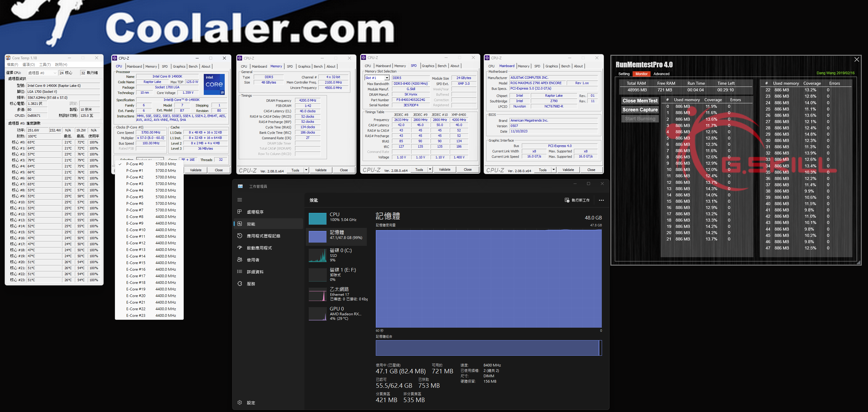The height and width of the screenshot is (412, 868).
Task: Click memory usage graph area
Action: [x=489, y=278]
